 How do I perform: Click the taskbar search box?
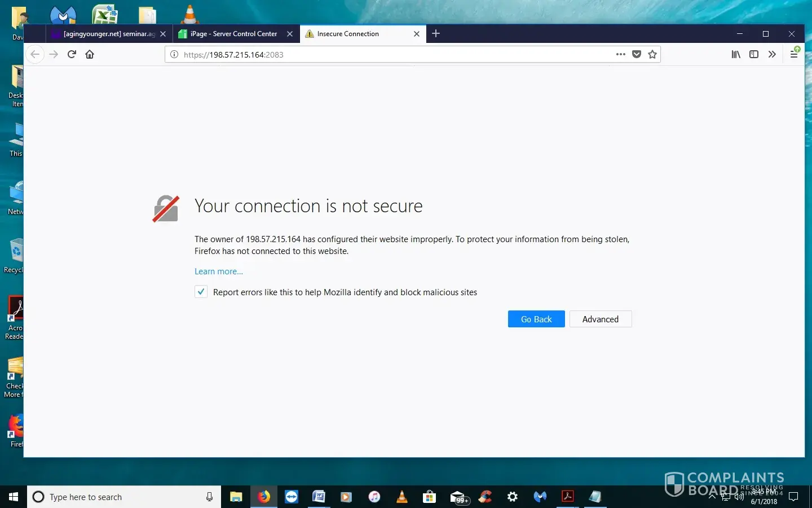click(x=124, y=497)
